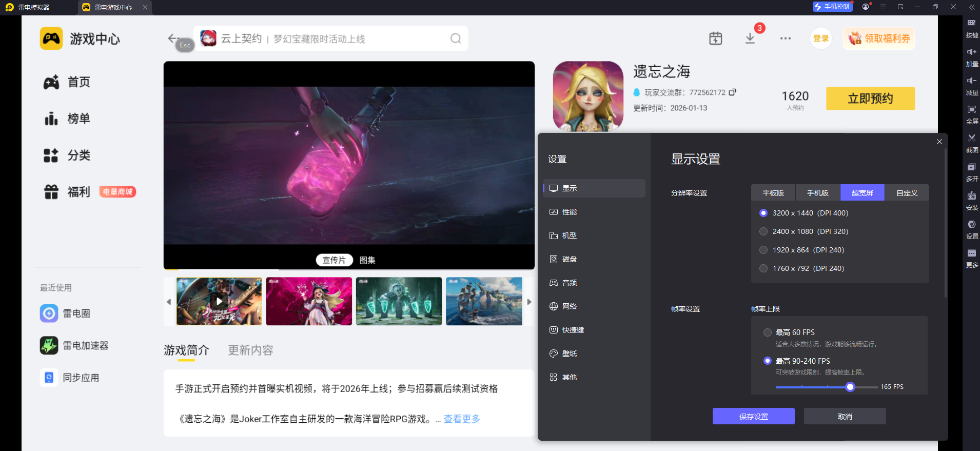Choose 1920 x 864 resolution radio button
This screenshot has width=980, height=451.
[763, 250]
